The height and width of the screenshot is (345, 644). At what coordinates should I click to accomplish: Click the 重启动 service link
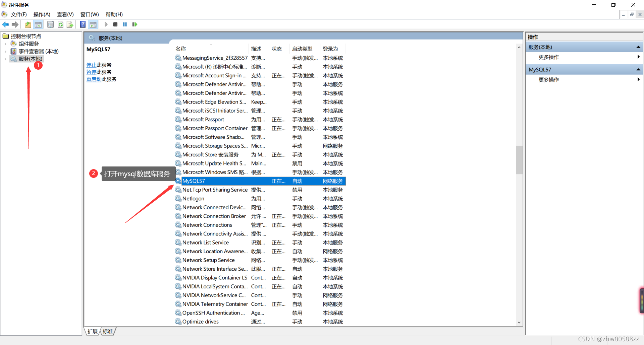coord(94,79)
